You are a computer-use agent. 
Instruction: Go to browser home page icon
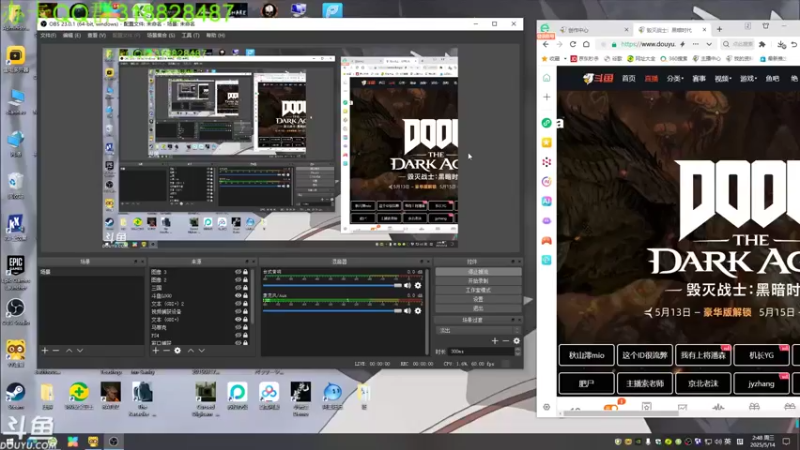[x=586, y=44]
